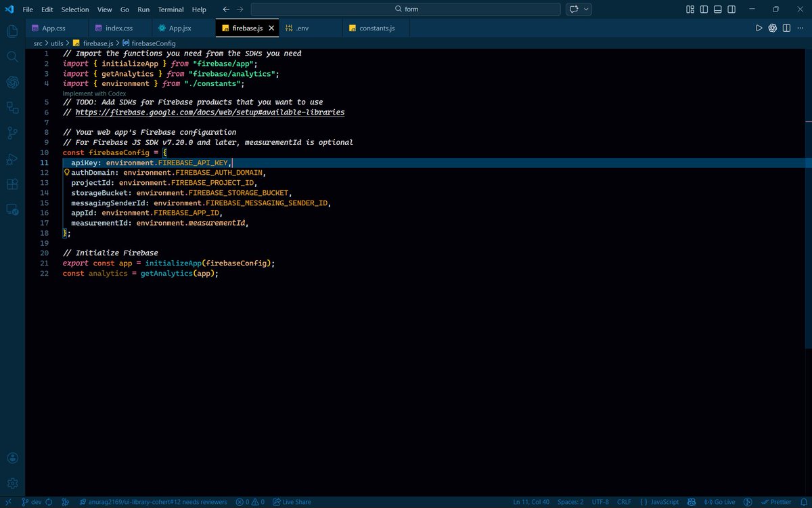This screenshot has width=812, height=508.
Task: Click line number 11 in the gutter
Action: [44, 163]
